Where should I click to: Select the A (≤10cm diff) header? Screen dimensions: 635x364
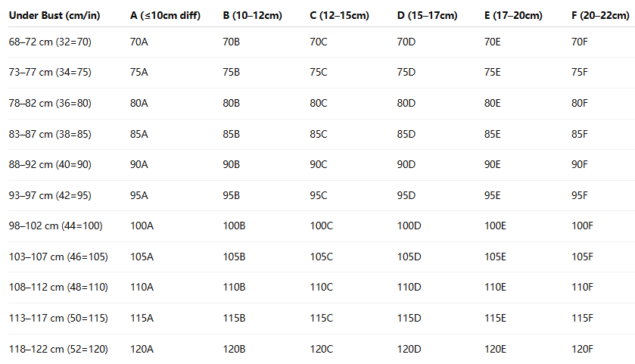point(165,15)
